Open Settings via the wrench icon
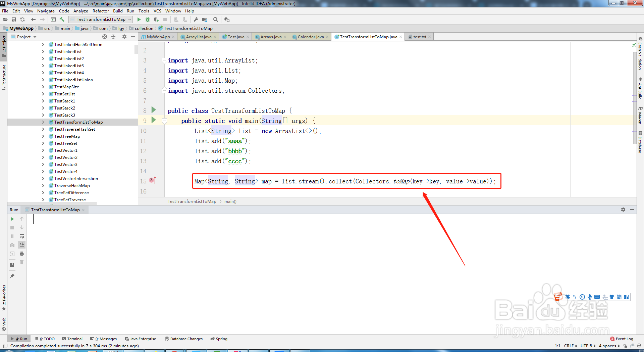 tap(196, 19)
